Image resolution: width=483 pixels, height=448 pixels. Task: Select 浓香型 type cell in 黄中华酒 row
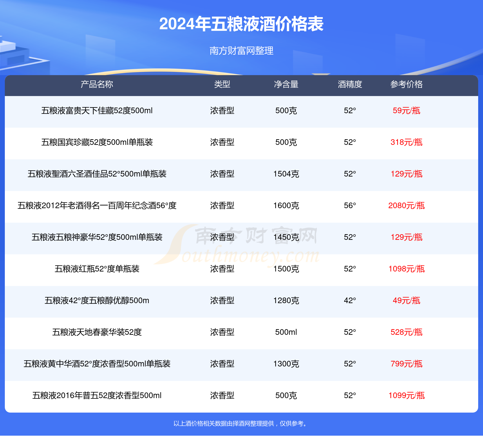[x=222, y=364]
